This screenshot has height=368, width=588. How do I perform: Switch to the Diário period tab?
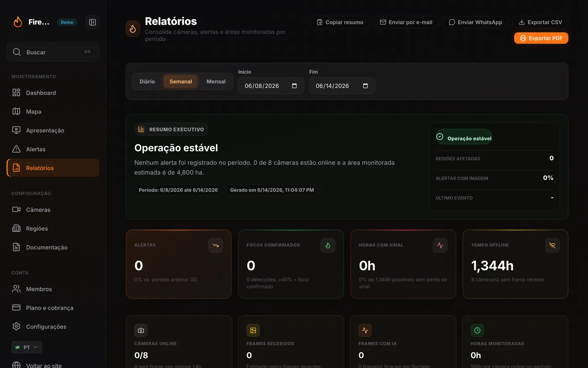coord(147,82)
